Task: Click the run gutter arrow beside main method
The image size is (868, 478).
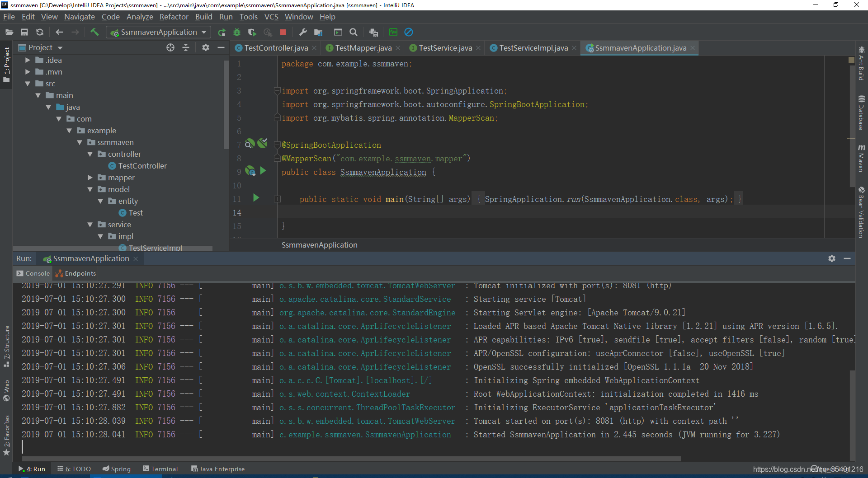Action: 256,198
